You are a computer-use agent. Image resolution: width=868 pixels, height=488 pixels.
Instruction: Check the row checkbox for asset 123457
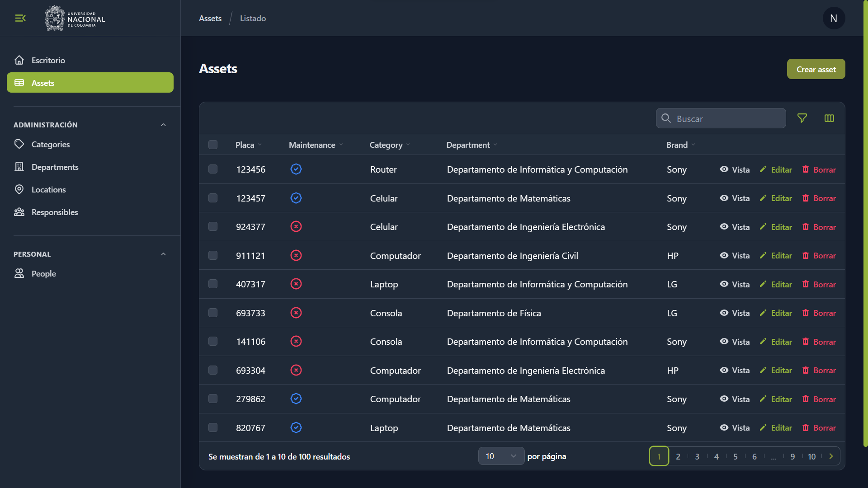click(x=213, y=198)
